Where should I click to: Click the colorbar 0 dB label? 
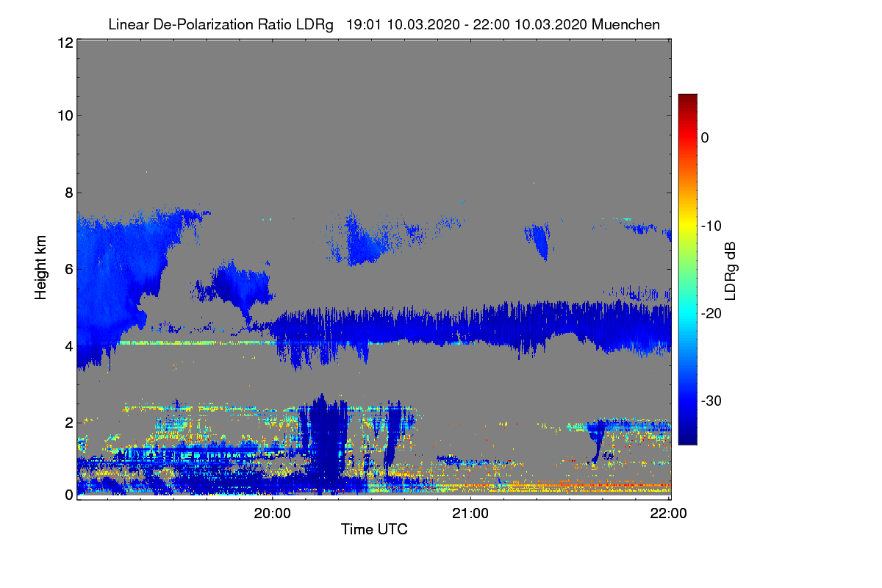tap(705, 137)
